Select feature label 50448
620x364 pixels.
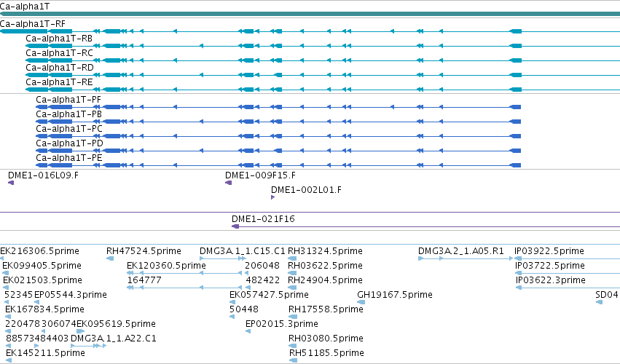[x=244, y=309]
